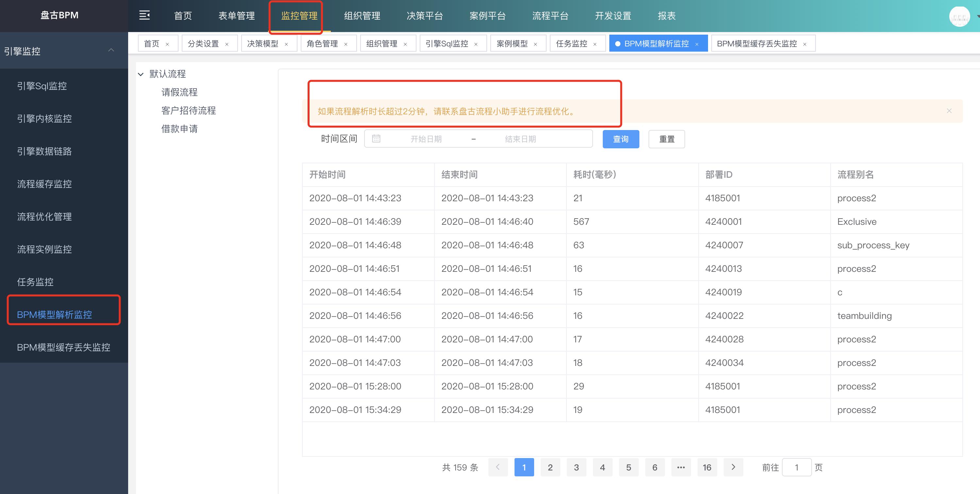Go to page 16
The image size is (980, 494).
(707, 467)
